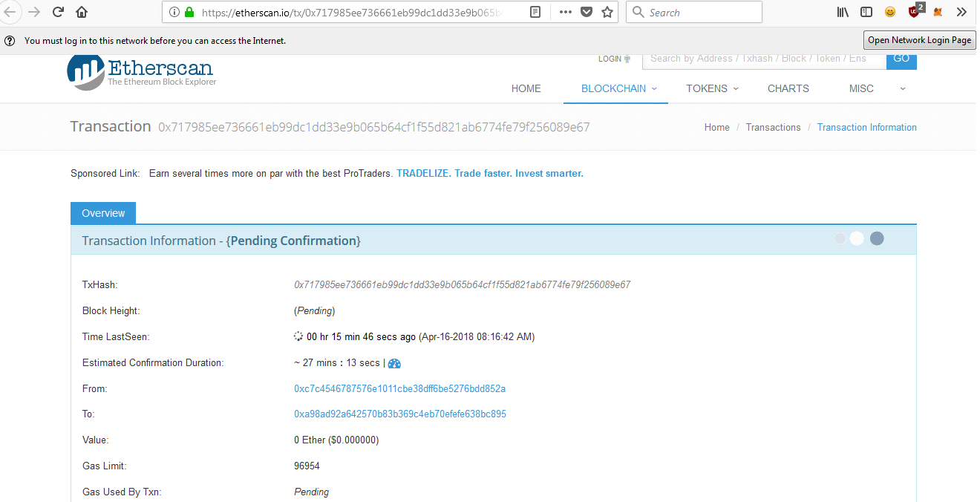Toggle reader view icon in address bar
Viewport: 980px width, 502px height.
click(x=535, y=13)
